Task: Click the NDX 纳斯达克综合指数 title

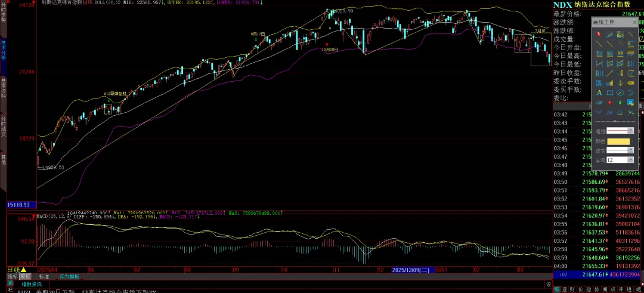Action: coord(592,5)
